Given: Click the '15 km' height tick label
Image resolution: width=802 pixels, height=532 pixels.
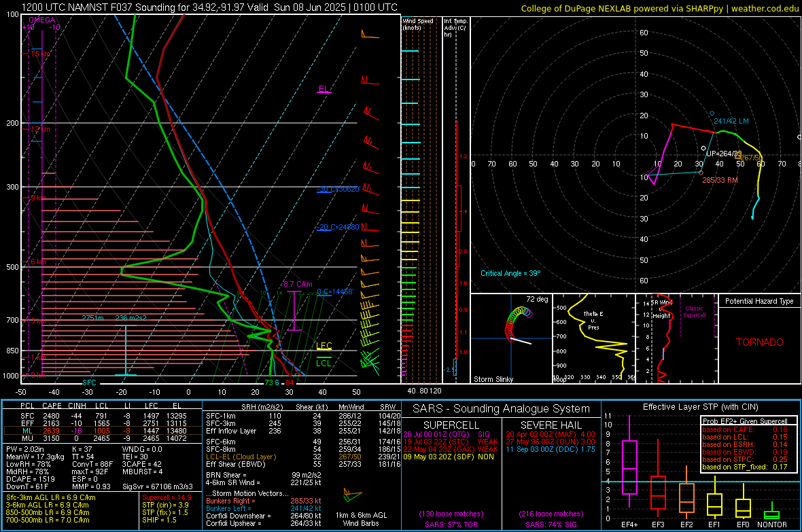Looking at the screenshot, I should click(x=40, y=54).
